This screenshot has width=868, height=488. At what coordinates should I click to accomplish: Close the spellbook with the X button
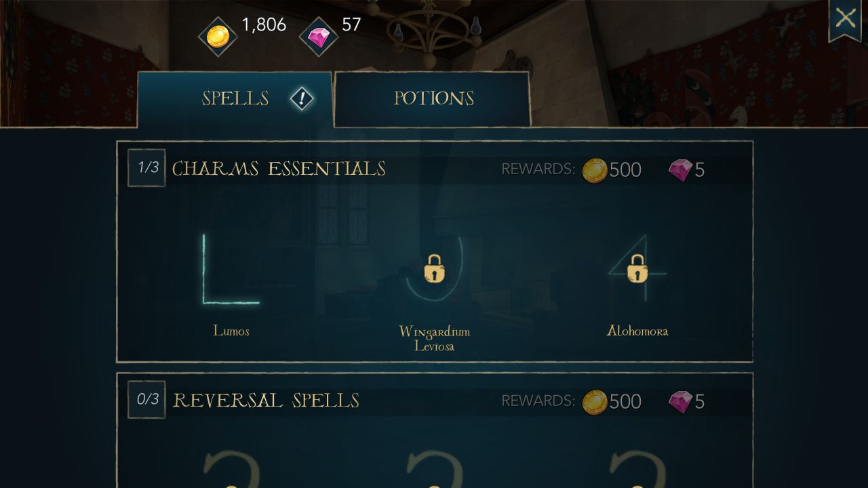click(845, 18)
